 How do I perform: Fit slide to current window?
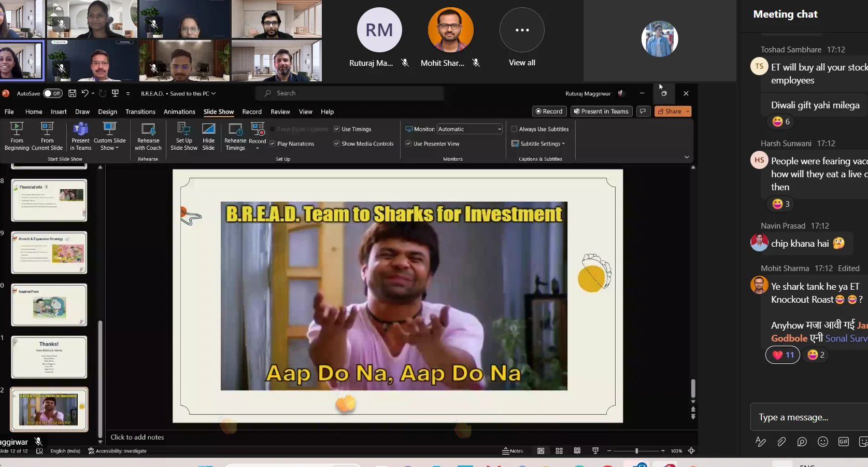691,451
